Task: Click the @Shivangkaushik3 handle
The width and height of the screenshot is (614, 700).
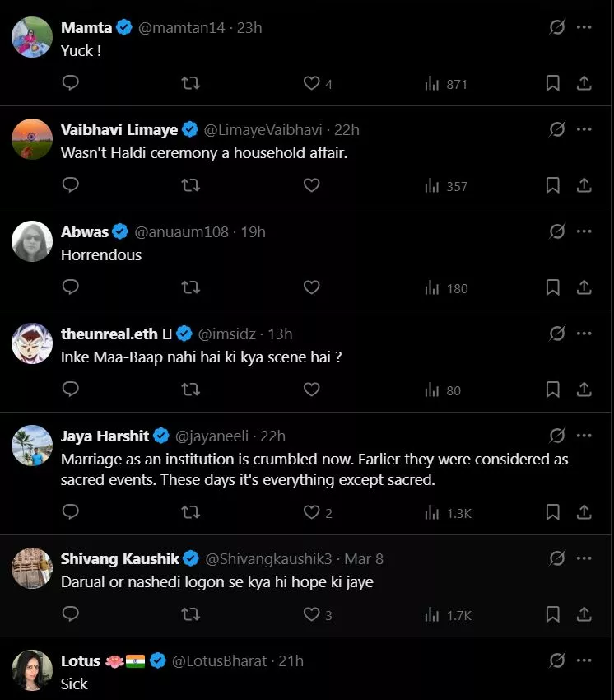Action: tap(268, 558)
